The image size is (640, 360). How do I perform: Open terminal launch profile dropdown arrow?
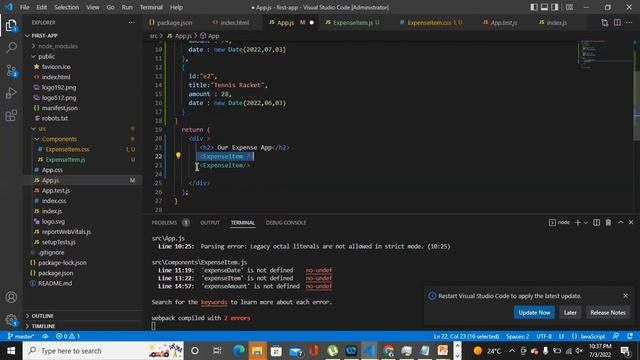pyautogui.click(x=586, y=222)
